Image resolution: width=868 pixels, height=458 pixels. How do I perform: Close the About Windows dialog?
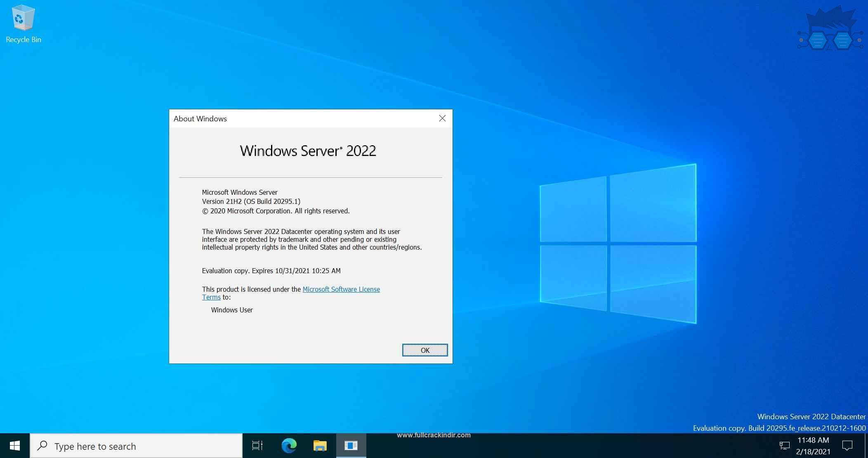pos(442,118)
